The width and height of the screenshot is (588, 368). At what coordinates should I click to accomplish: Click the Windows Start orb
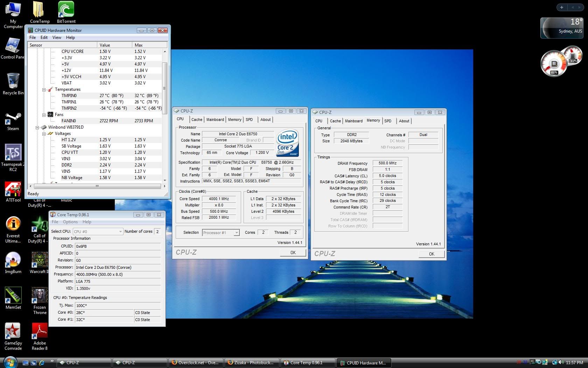pos(10,362)
